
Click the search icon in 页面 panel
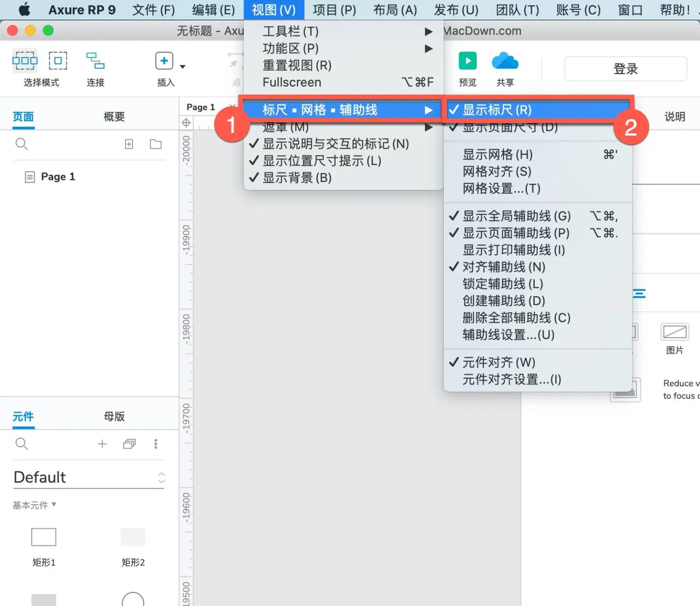(22, 144)
